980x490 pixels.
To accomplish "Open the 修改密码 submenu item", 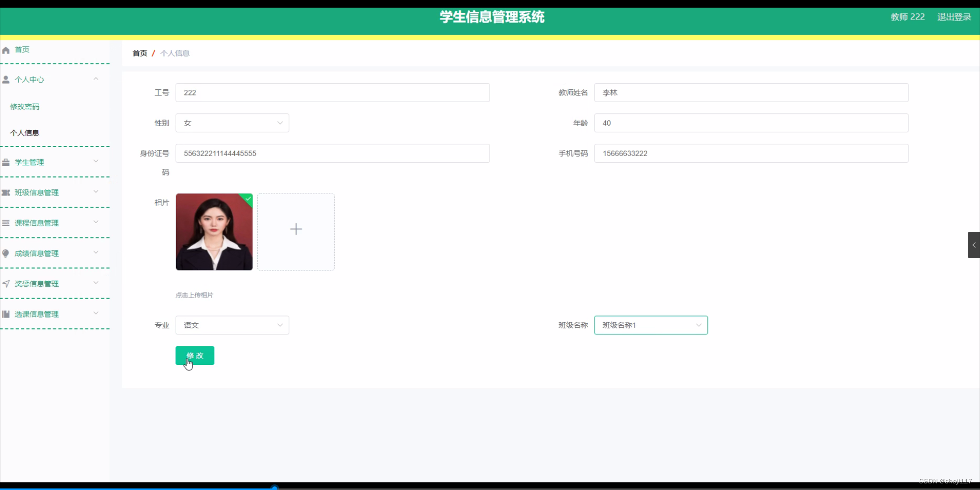I will (24, 107).
